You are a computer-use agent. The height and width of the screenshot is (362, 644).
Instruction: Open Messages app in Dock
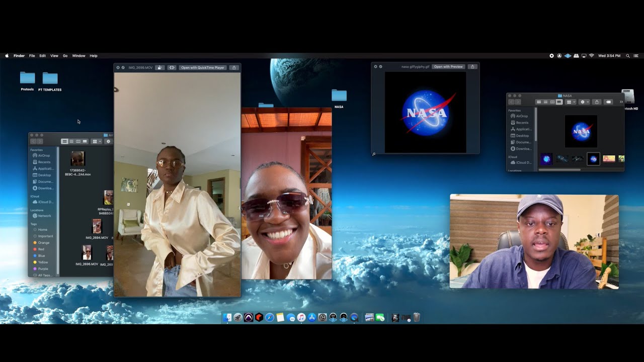coord(291,317)
